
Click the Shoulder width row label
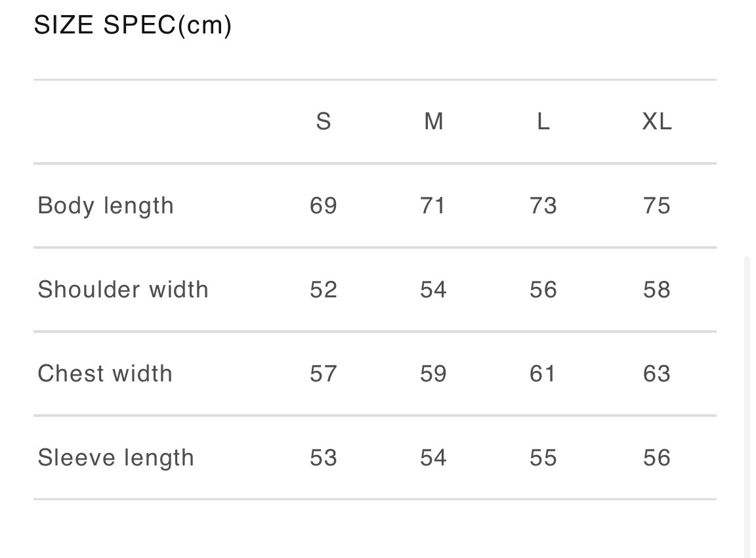tap(123, 290)
